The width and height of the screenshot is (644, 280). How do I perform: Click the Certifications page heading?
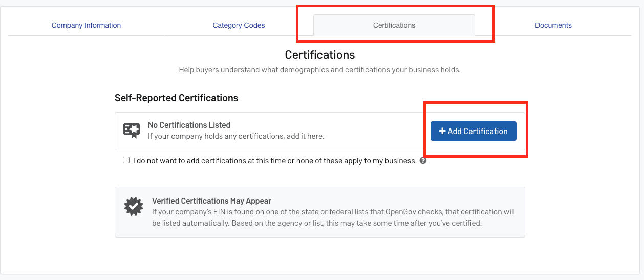(x=320, y=54)
